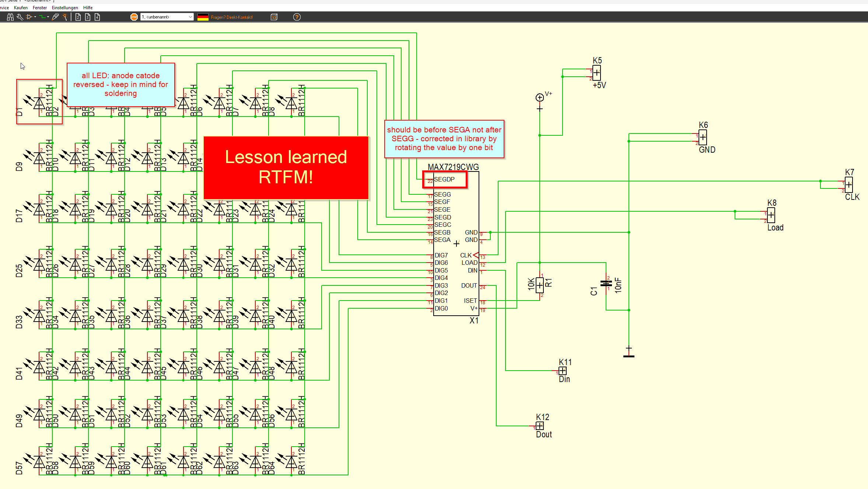The image size is (868, 489).
Task: Expand the wire tool dropdown arrow
Action: (48, 17)
